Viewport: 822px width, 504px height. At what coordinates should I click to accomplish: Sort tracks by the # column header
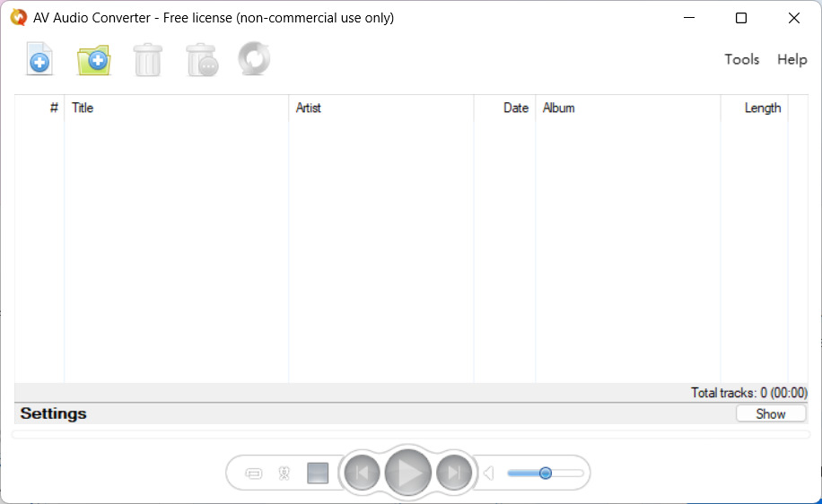(39, 108)
